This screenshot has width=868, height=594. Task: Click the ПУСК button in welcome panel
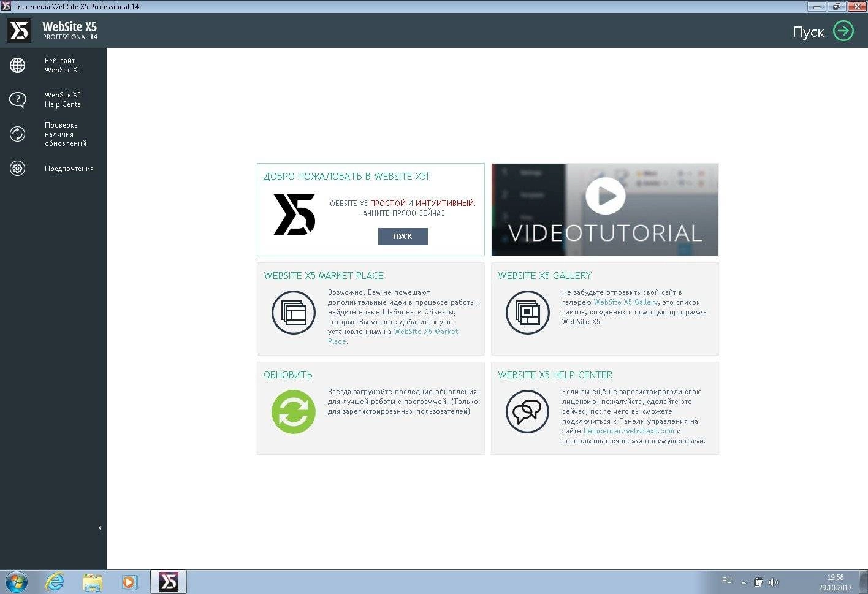pos(403,237)
